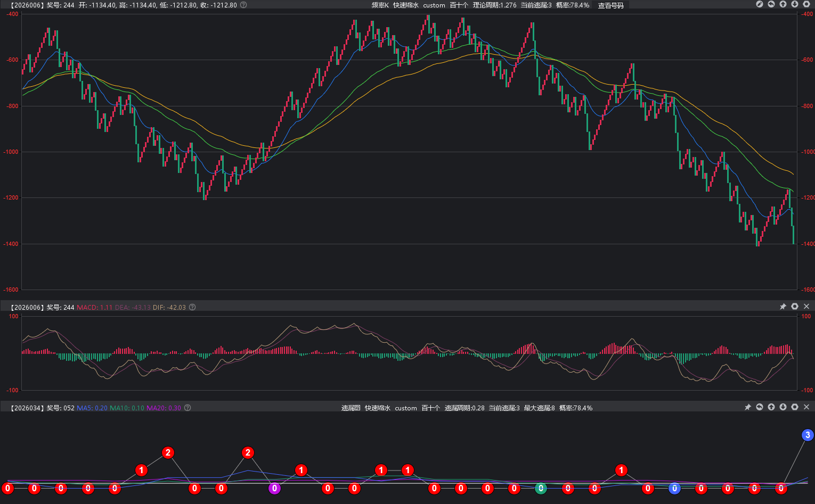Click the undo arrow in 遗漏图 panel header
Screen dimensions: 815x504
[760, 407]
